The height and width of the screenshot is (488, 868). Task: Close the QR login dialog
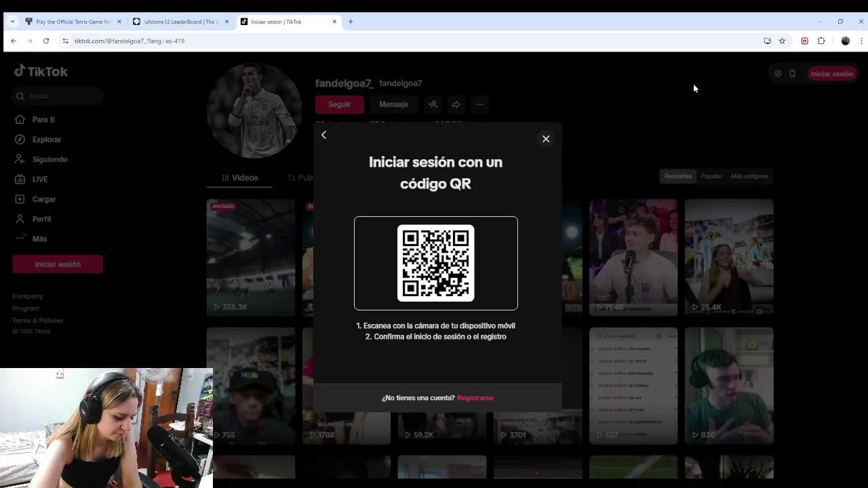point(546,139)
